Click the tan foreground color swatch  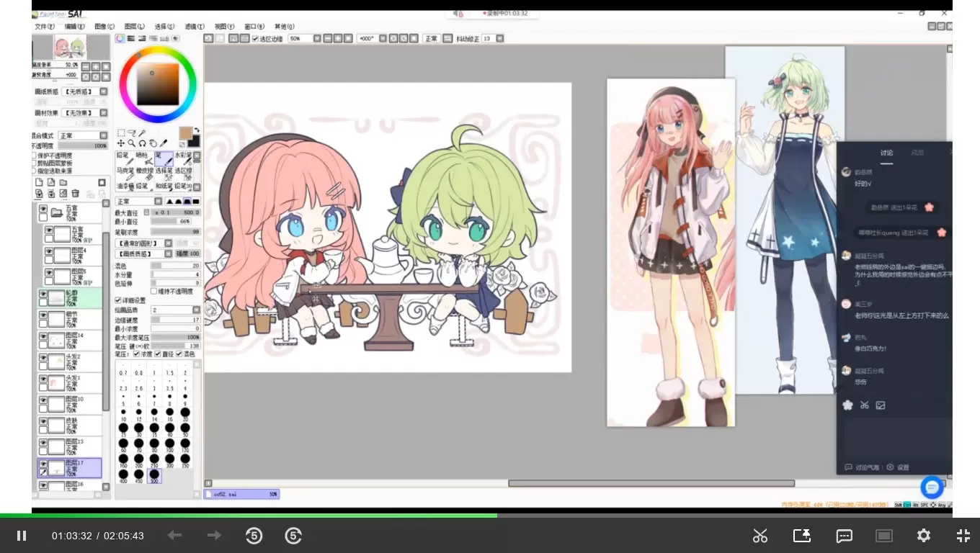pyautogui.click(x=186, y=133)
